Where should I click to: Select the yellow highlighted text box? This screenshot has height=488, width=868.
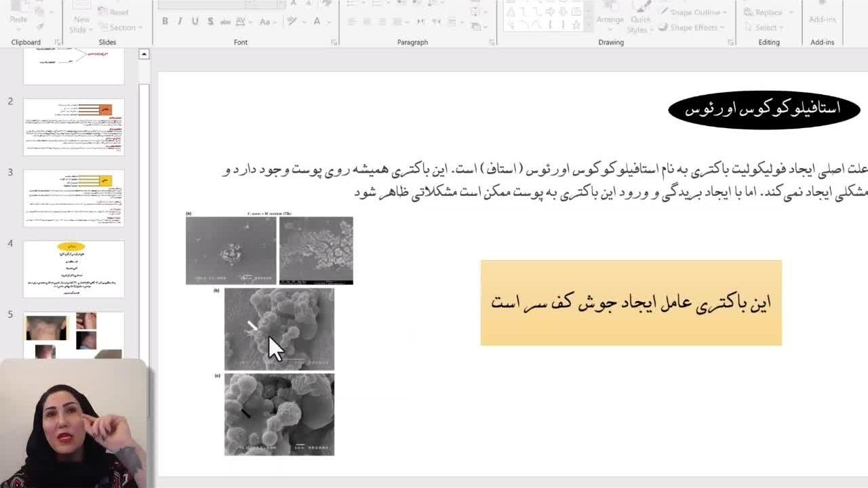631,303
